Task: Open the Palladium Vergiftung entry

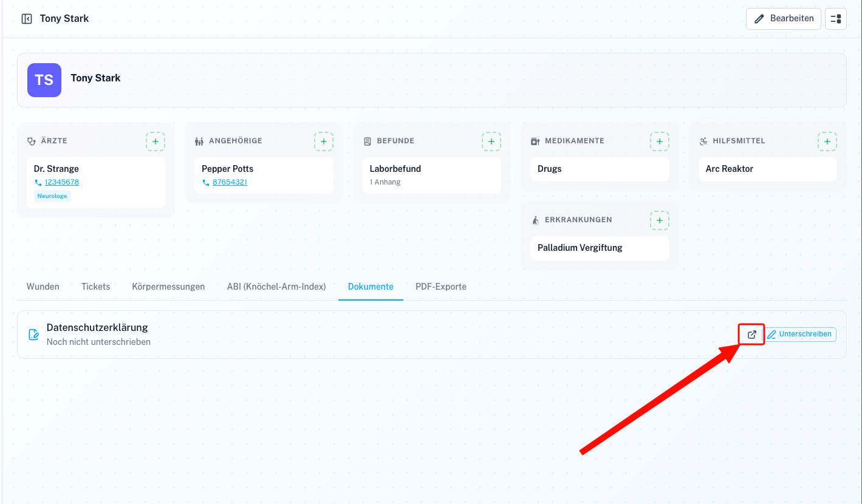Action: pyautogui.click(x=600, y=248)
